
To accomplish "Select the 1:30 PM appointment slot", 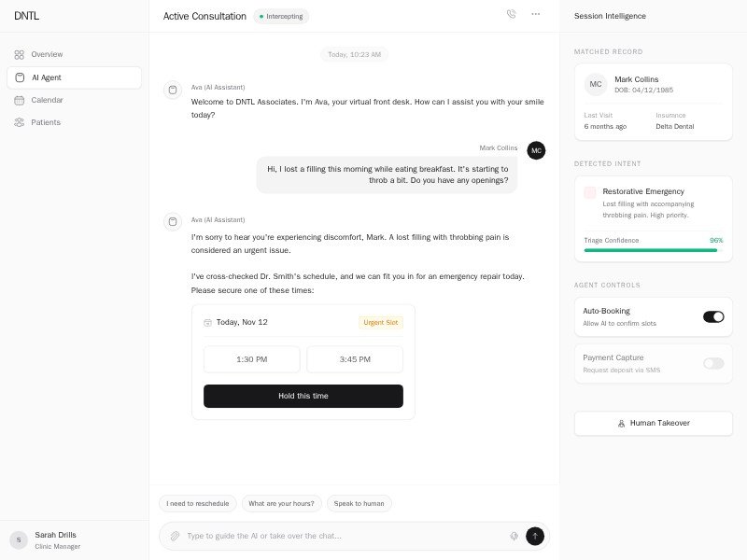I will [x=251, y=359].
